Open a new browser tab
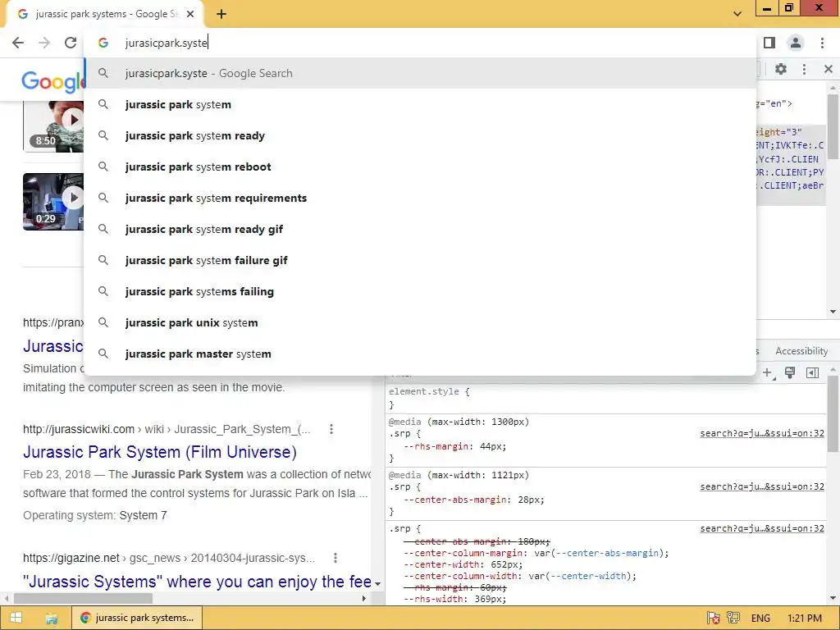This screenshot has height=630, width=840. (x=221, y=14)
